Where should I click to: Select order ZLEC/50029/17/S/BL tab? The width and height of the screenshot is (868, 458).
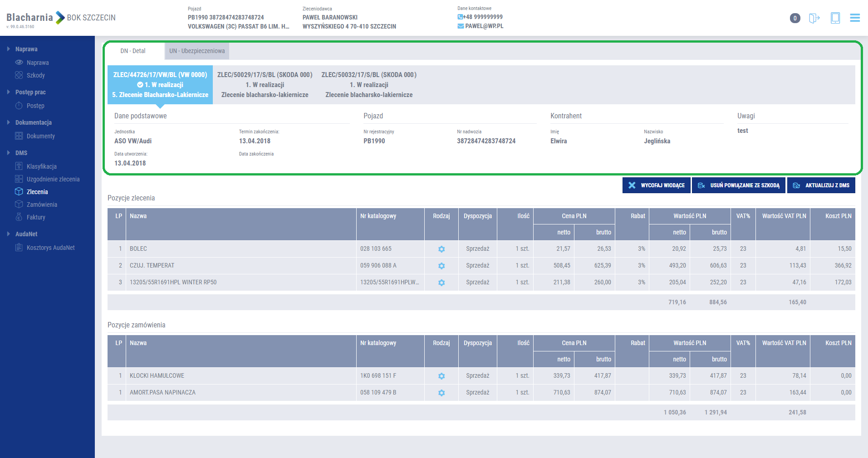coord(265,85)
